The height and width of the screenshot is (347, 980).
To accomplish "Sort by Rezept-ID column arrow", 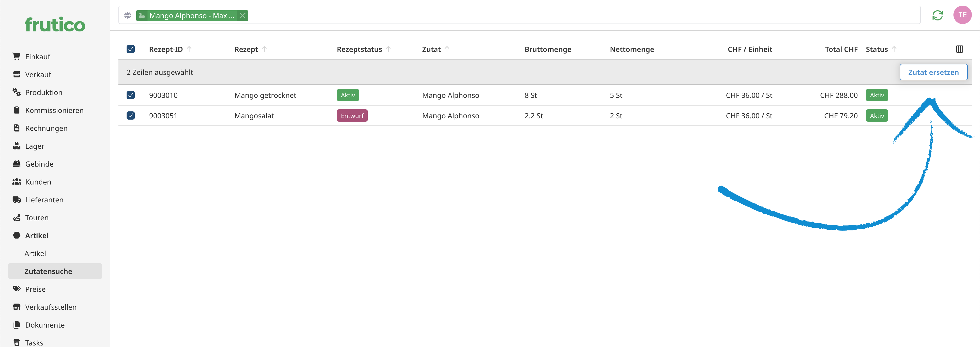I will coord(189,49).
